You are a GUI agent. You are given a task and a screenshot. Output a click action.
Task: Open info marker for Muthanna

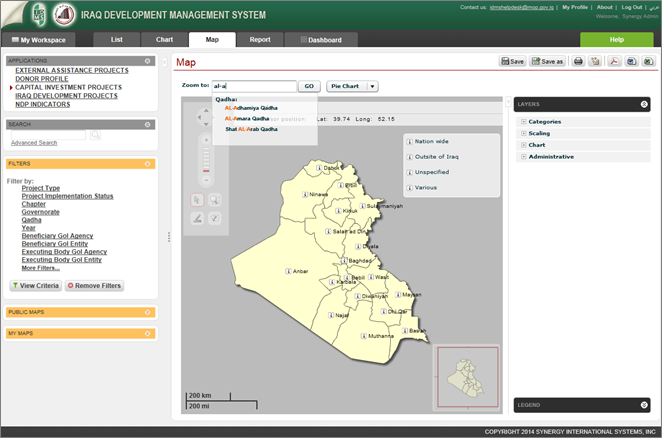364,336
